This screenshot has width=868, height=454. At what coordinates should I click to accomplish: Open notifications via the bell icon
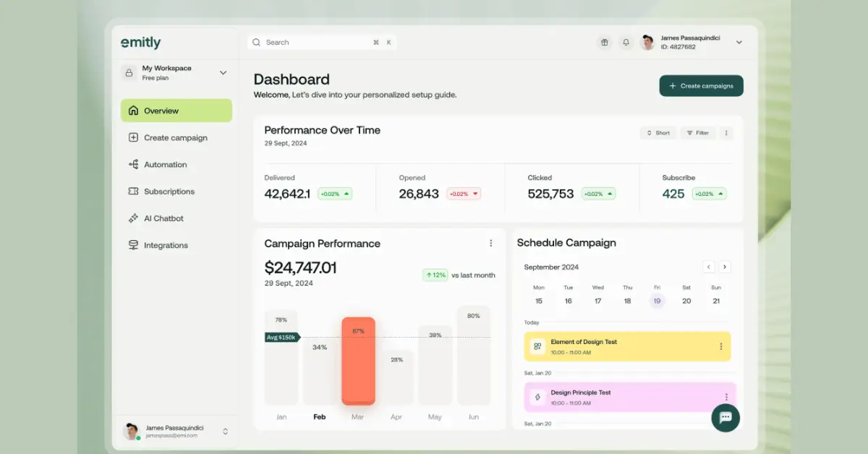[626, 42]
